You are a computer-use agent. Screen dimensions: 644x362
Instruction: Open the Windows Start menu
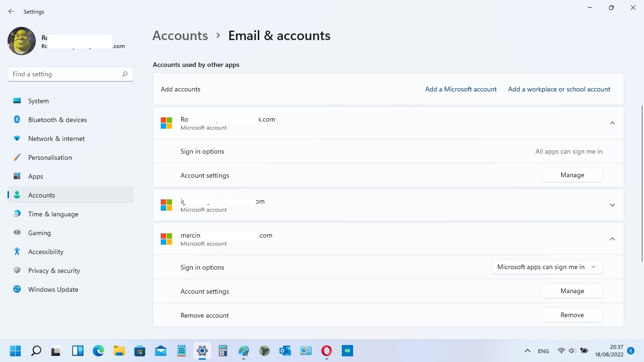[16, 351]
